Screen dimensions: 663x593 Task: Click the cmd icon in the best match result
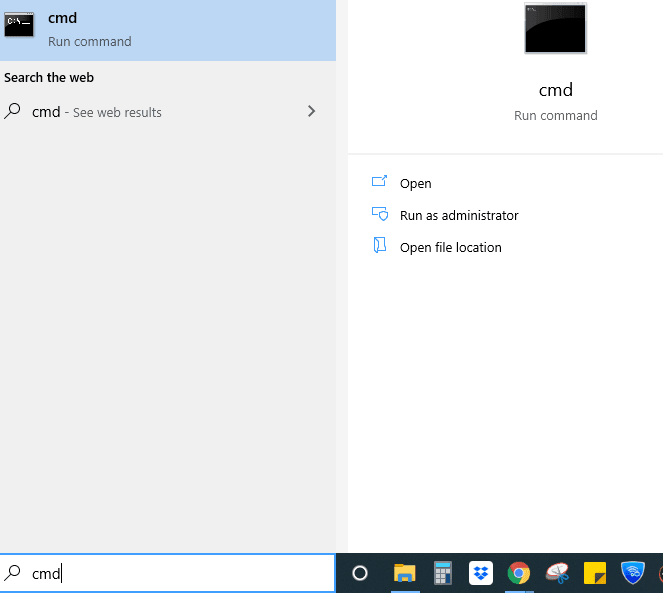pos(19,25)
